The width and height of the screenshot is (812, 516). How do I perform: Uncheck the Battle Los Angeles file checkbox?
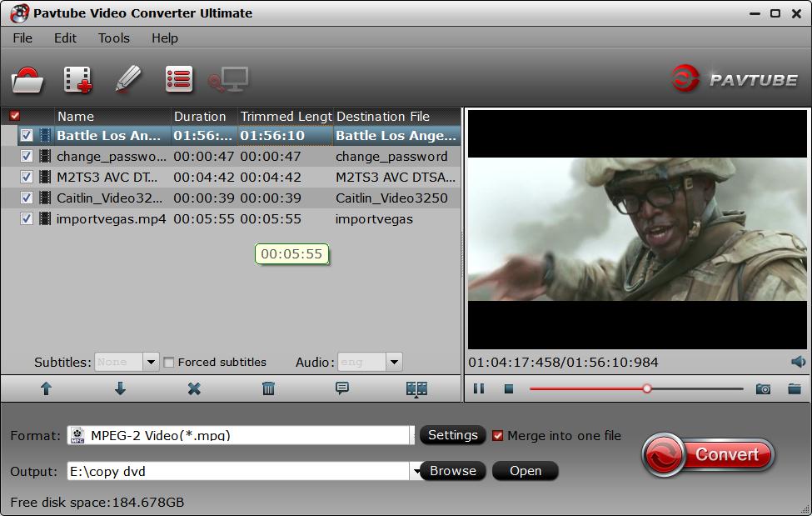click(27, 136)
